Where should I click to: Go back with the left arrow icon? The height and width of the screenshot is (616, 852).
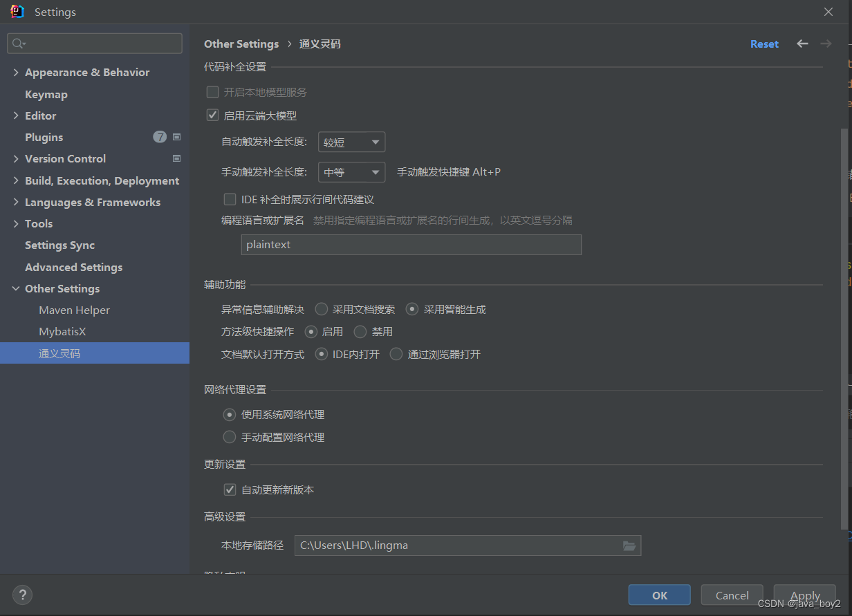pos(802,44)
